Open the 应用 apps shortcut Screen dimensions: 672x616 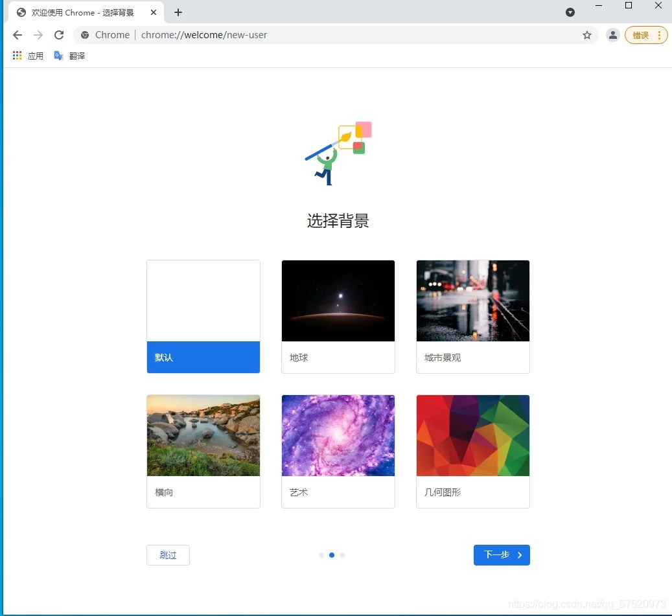pyautogui.click(x=29, y=56)
